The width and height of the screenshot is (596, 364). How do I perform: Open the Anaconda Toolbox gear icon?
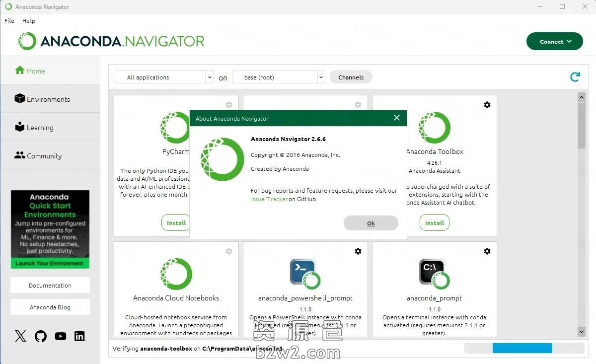click(x=487, y=105)
